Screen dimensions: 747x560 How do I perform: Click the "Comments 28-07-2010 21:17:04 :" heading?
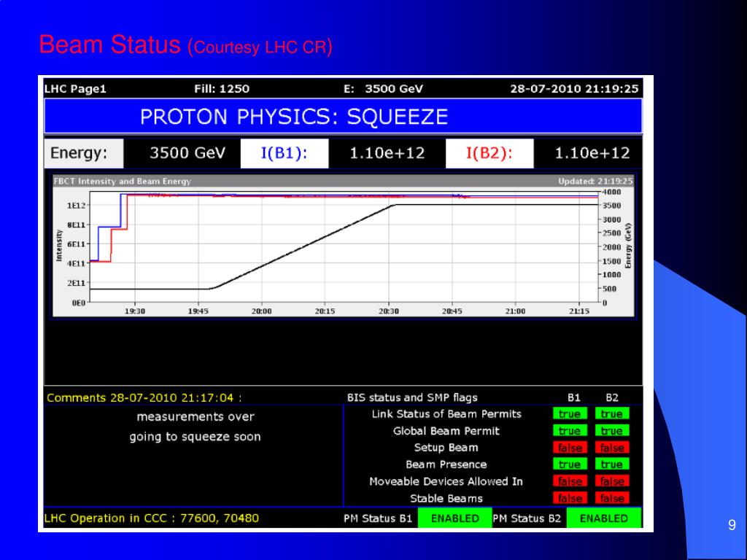click(144, 398)
